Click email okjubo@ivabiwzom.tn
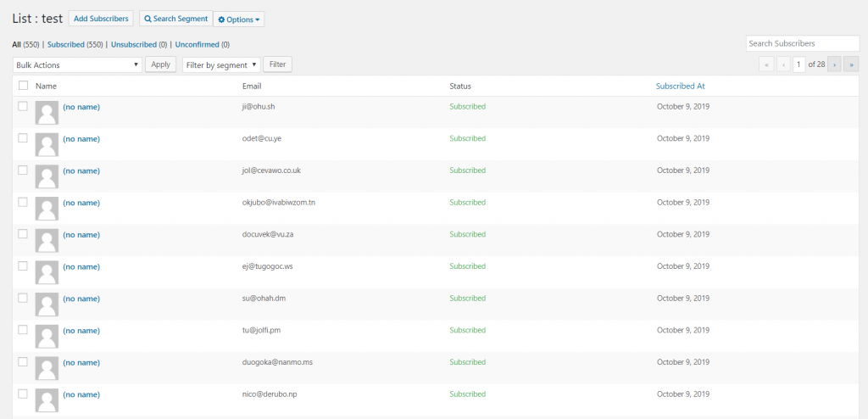 [279, 203]
